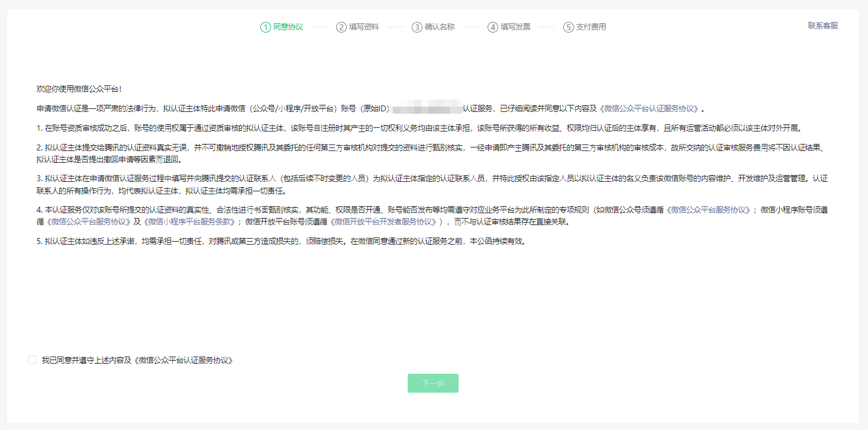This screenshot has height=430, width=868.
Task: Click the step 4 circle icon for 填写发票
Action: [492, 27]
